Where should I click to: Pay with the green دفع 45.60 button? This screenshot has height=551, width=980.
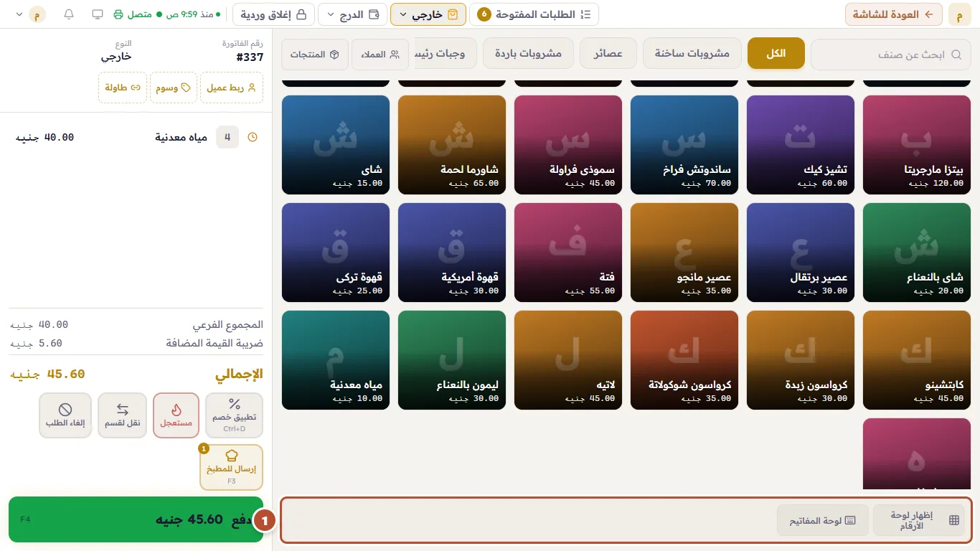[136, 519]
